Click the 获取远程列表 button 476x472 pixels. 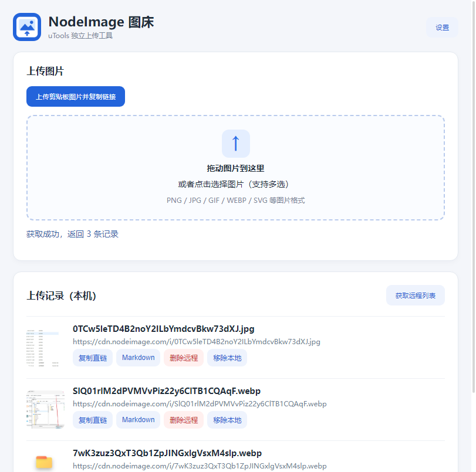tap(416, 295)
